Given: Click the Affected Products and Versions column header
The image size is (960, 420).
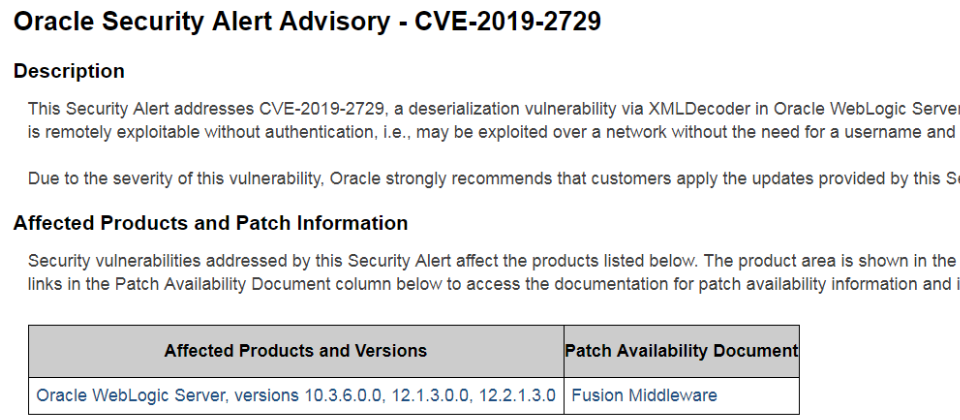Looking at the screenshot, I should point(296,351).
